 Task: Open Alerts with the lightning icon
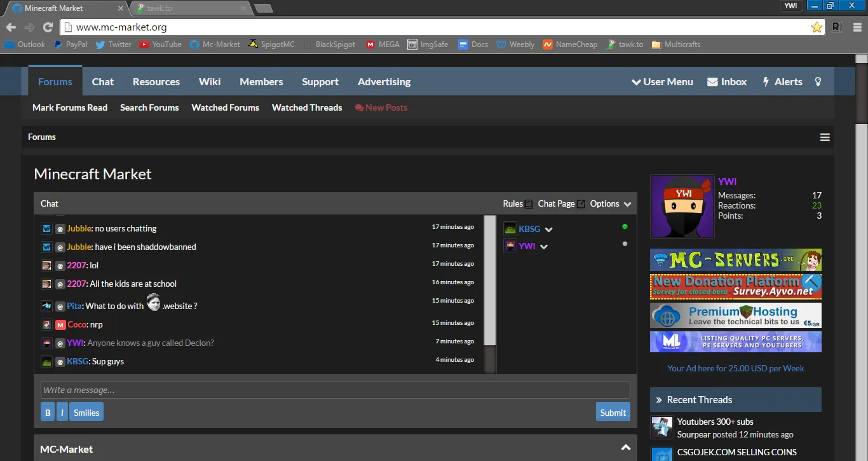coord(782,81)
